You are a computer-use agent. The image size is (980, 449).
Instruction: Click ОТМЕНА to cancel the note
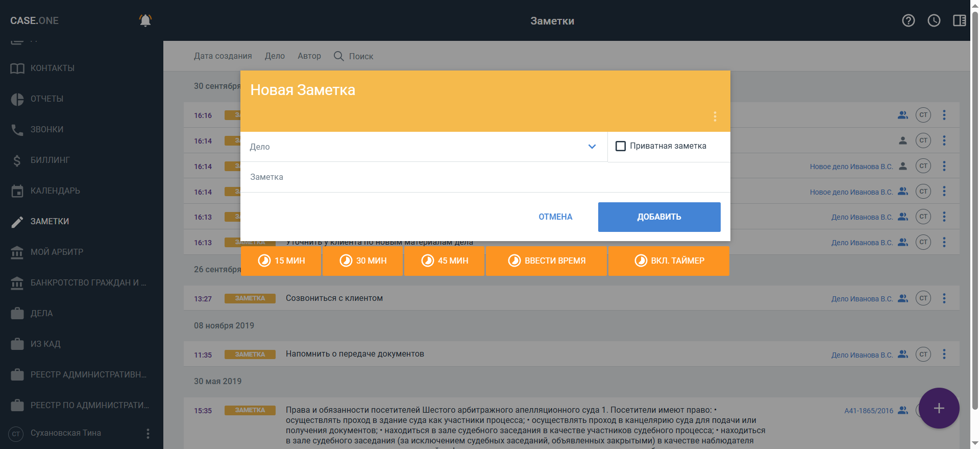[x=555, y=217]
